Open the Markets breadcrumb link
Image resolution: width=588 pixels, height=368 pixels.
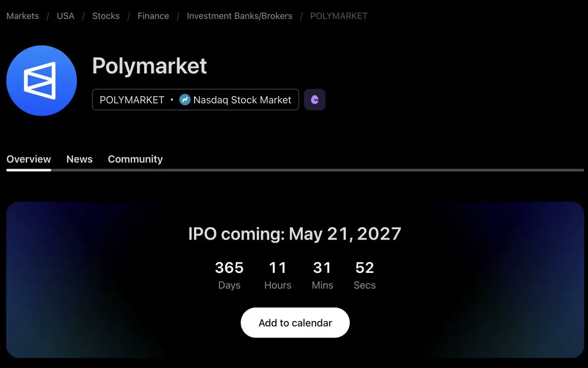coord(23,16)
